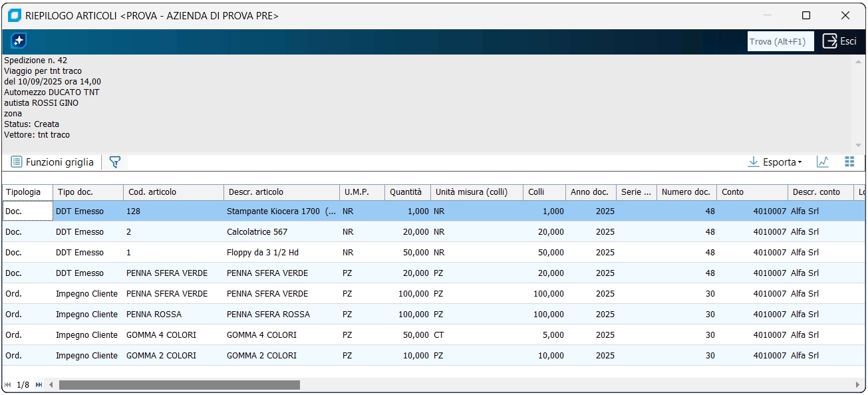Click the Colli column header
This screenshot has height=395, width=868.
click(x=545, y=192)
